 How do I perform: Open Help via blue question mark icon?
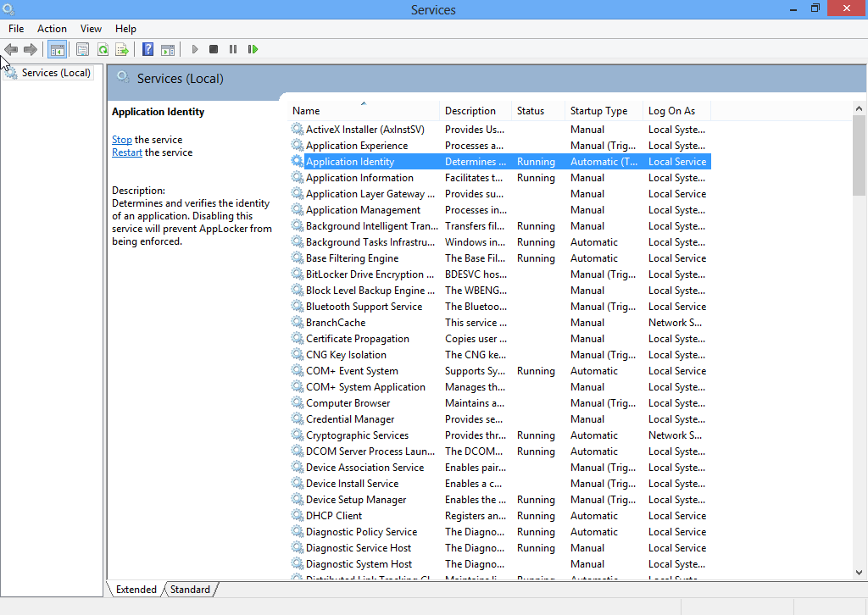tap(147, 49)
